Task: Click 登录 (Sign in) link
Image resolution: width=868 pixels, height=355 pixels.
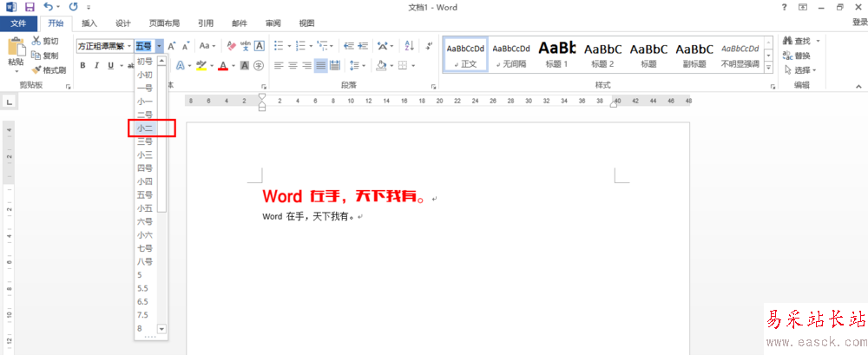Action: point(859,23)
